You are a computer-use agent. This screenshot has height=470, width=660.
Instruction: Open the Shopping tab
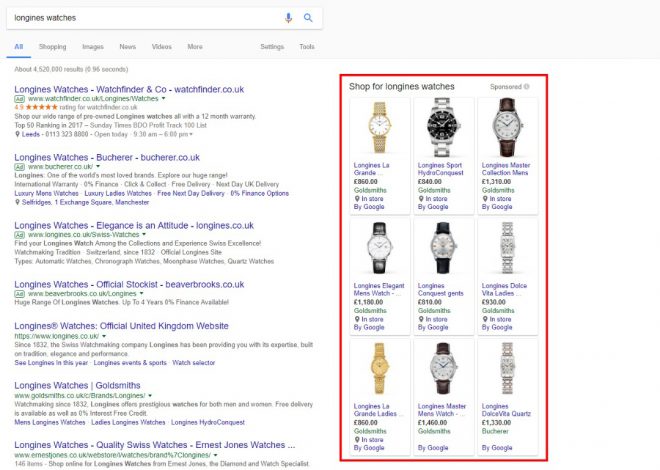coord(53,47)
